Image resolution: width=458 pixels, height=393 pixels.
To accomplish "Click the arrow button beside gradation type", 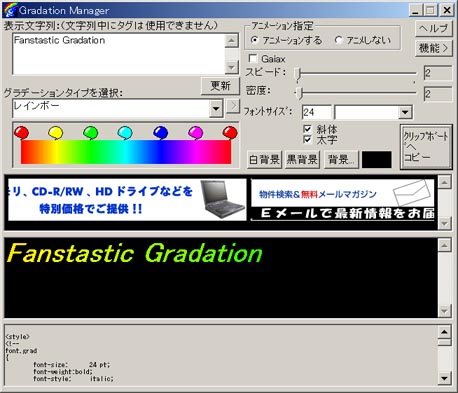I will tap(233, 106).
